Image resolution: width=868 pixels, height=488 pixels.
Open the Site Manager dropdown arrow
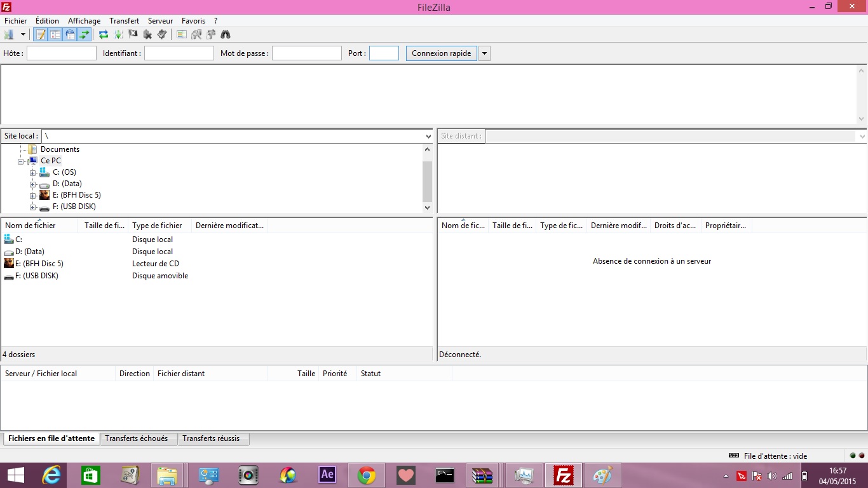click(x=23, y=34)
